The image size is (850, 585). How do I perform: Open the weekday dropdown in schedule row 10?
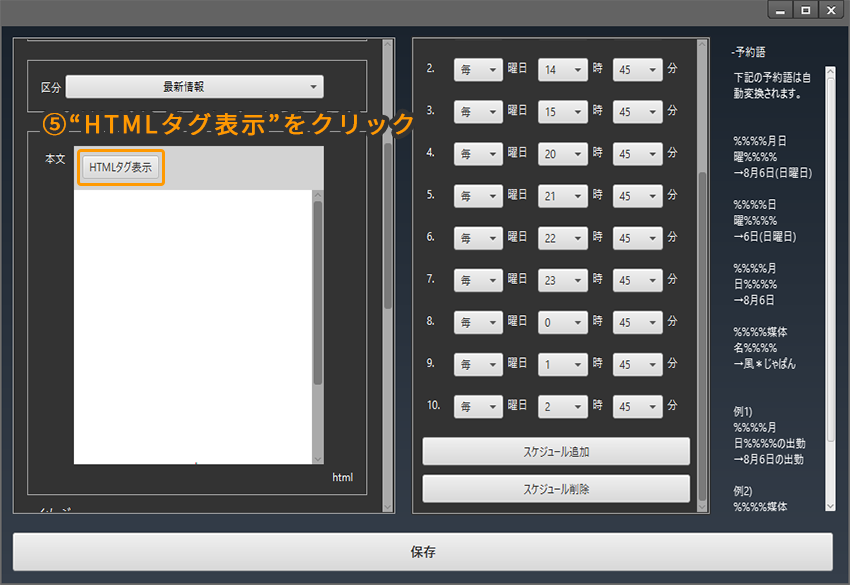pyautogui.click(x=478, y=407)
